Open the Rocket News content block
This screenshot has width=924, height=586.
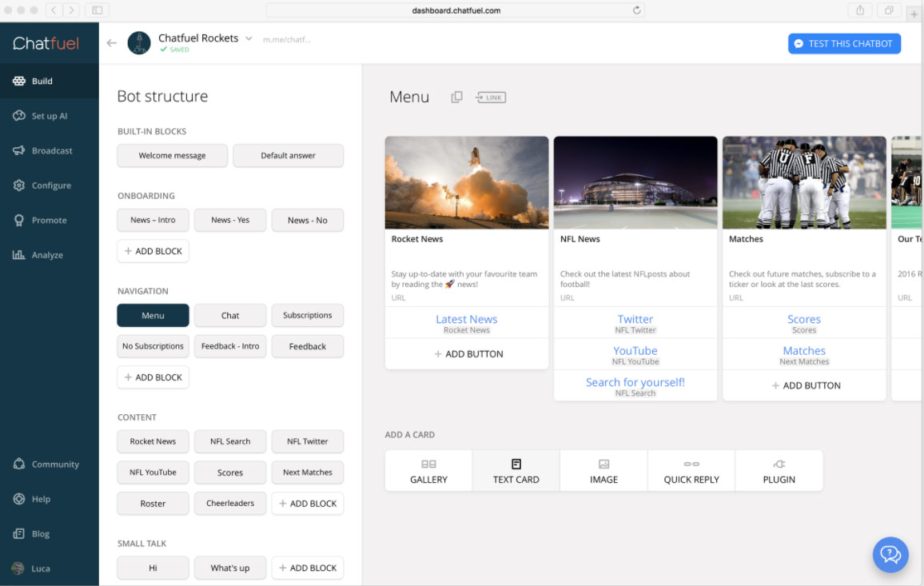tap(153, 441)
